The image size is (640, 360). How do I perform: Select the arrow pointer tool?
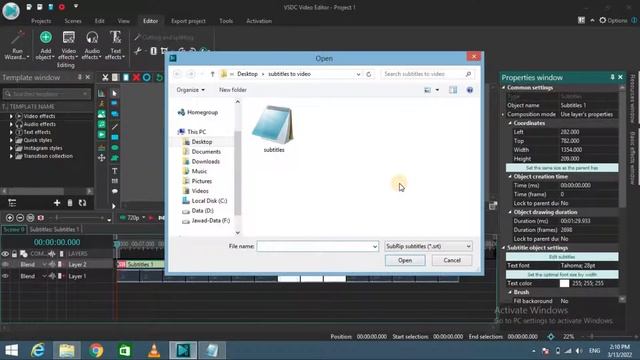(115, 93)
